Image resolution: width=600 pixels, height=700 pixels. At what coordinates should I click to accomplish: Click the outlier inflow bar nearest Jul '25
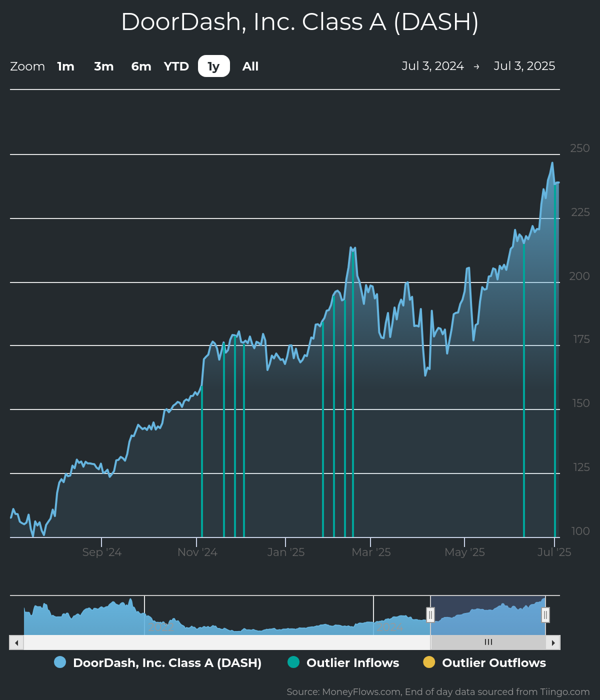(554, 360)
